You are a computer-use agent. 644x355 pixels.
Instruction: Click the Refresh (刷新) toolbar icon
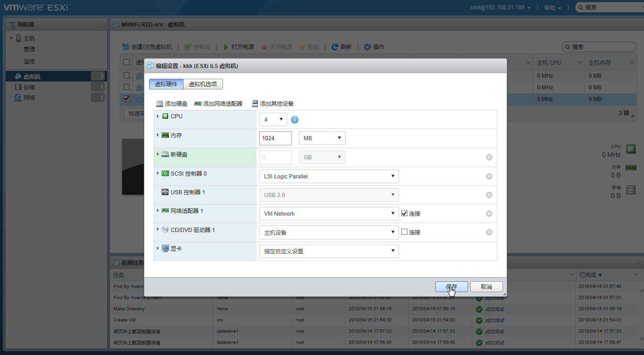point(335,47)
